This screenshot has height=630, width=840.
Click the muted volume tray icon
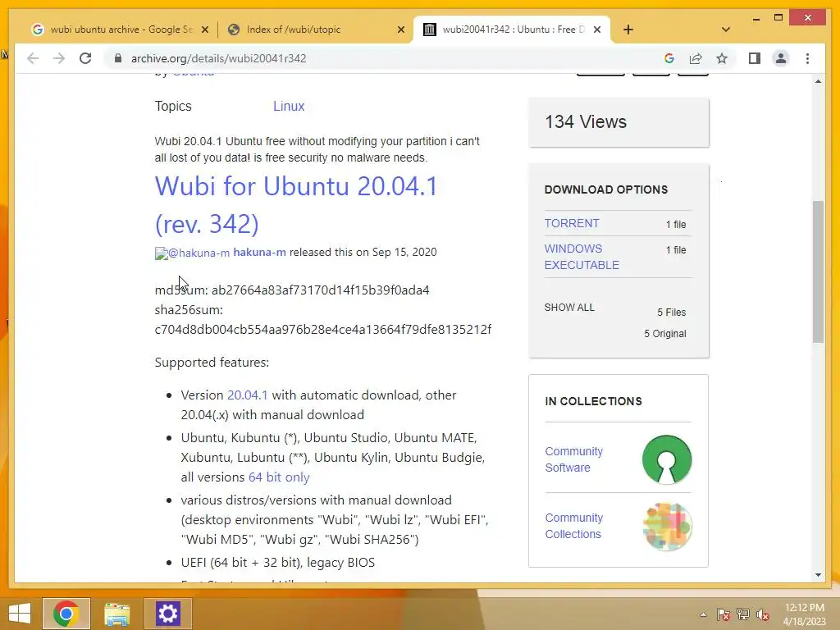pyautogui.click(x=762, y=614)
